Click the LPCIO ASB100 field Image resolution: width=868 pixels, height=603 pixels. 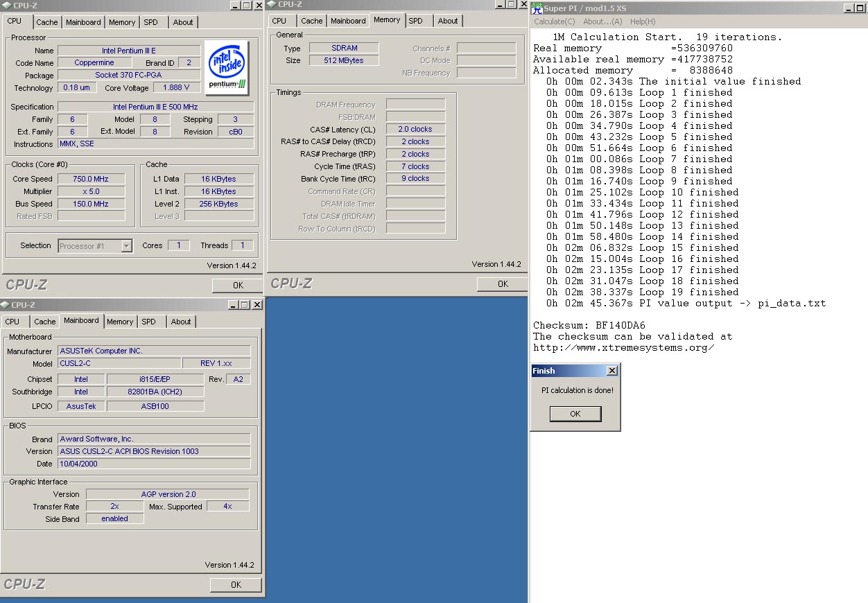(156, 406)
